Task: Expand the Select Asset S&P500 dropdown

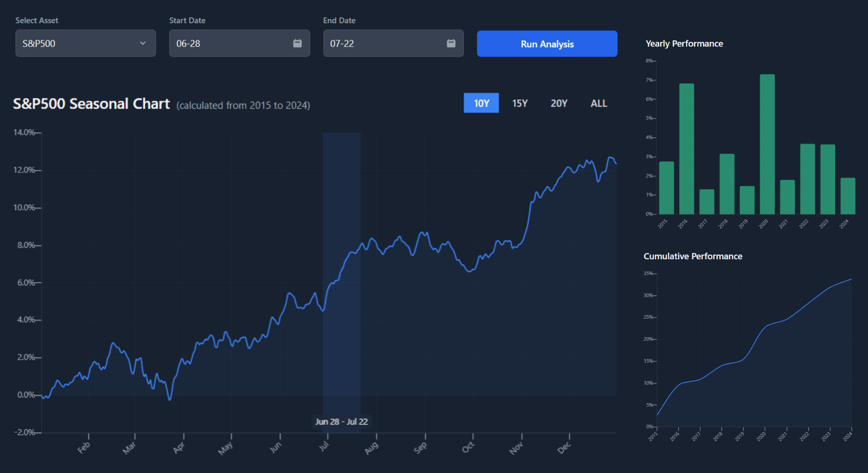Action: 85,43
